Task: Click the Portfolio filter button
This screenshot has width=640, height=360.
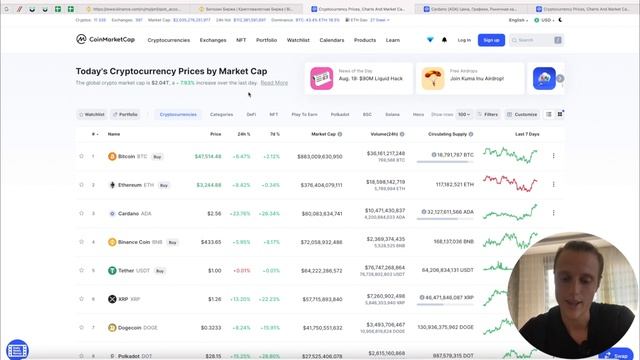Action: click(x=125, y=114)
